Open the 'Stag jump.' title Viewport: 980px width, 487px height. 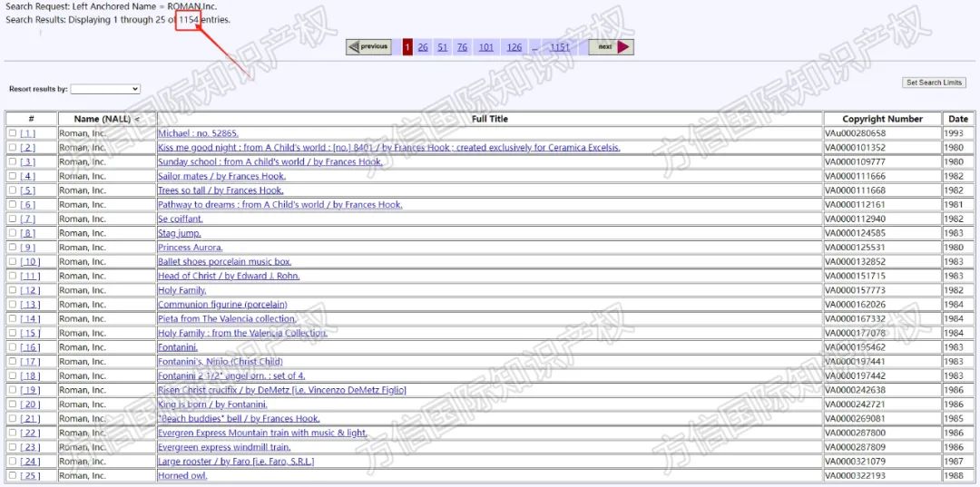[x=180, y=233]
